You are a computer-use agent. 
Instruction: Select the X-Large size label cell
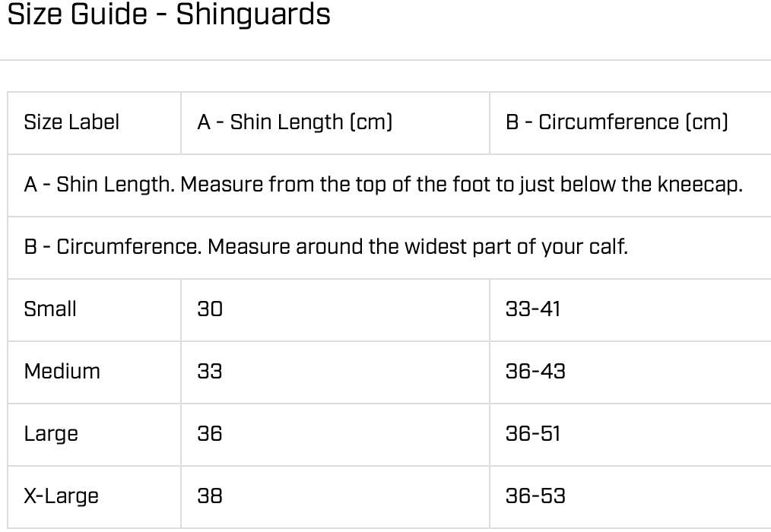click(x=62, y=496)
